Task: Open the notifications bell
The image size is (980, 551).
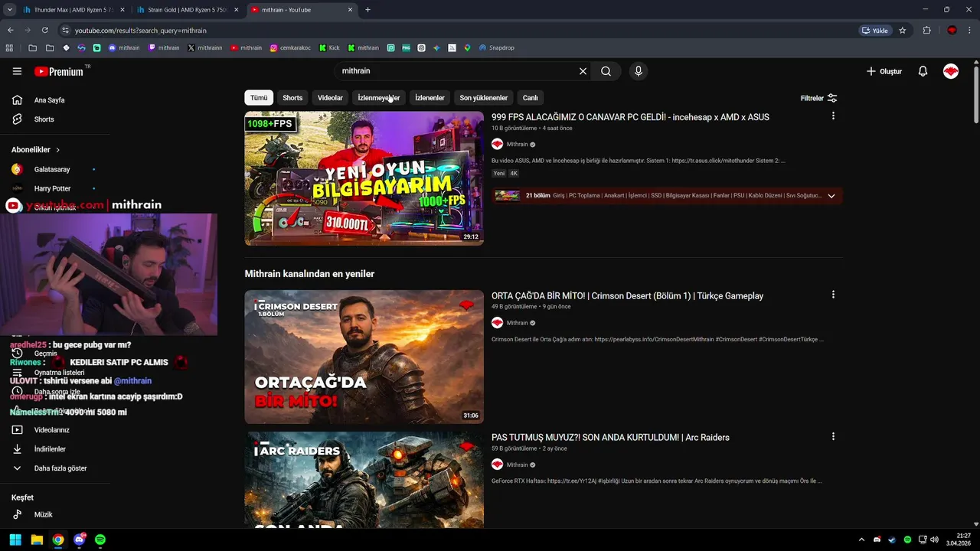Action: (x=923, y=71)
